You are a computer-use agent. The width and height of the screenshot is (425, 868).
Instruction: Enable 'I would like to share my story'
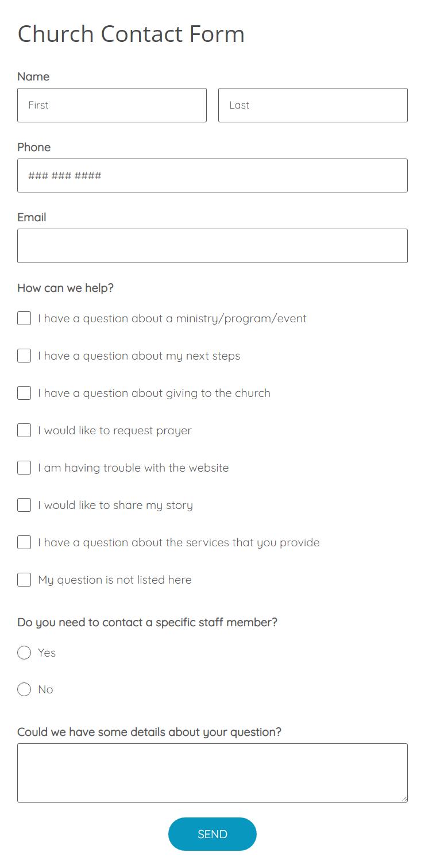tap(24, 505)
